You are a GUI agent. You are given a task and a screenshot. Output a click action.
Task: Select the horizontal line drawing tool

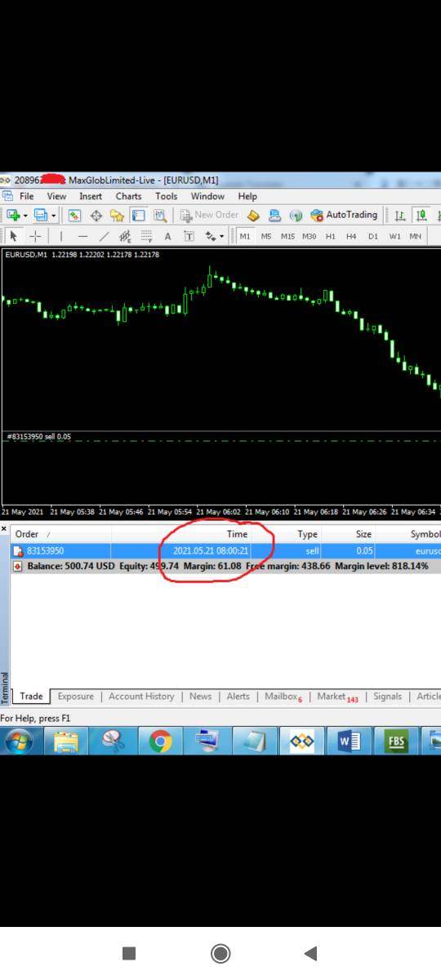[x=82, y=236]
